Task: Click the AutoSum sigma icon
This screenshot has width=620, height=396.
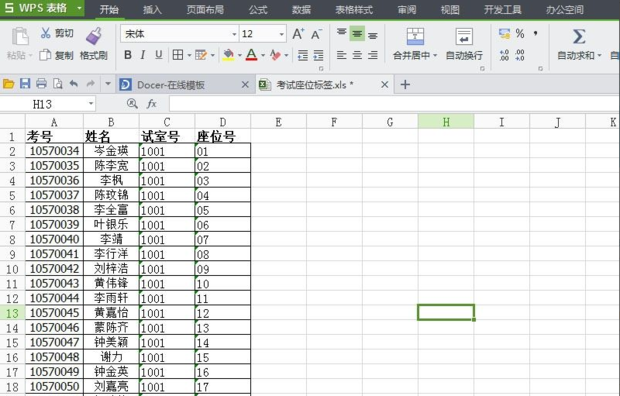Action: click(x=579, y=36)
